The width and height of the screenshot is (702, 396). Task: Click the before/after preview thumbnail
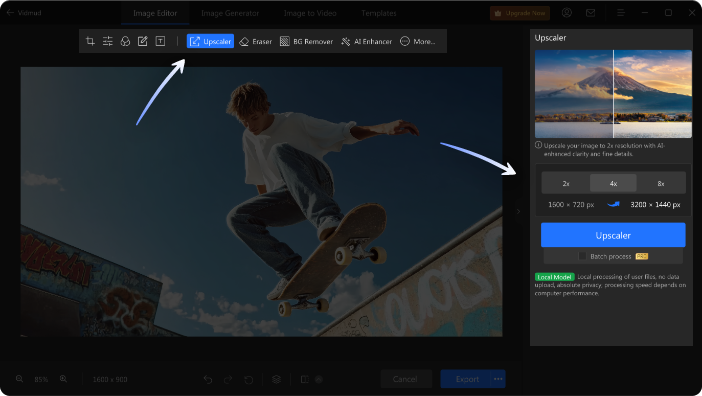(613, 94)
